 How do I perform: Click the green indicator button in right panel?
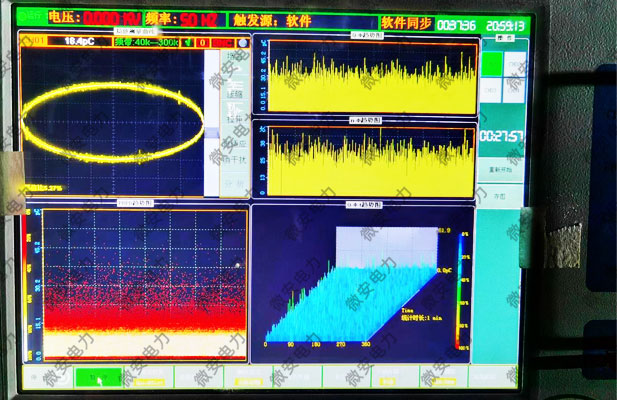(491, 65)
